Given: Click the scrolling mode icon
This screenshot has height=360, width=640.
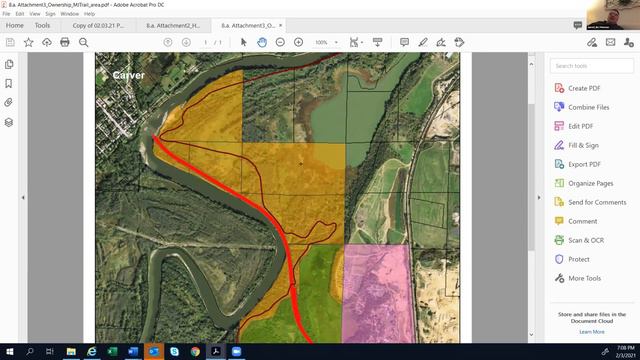Looking at the screenshot, I should pyautogui.click(x=378, y=42).
